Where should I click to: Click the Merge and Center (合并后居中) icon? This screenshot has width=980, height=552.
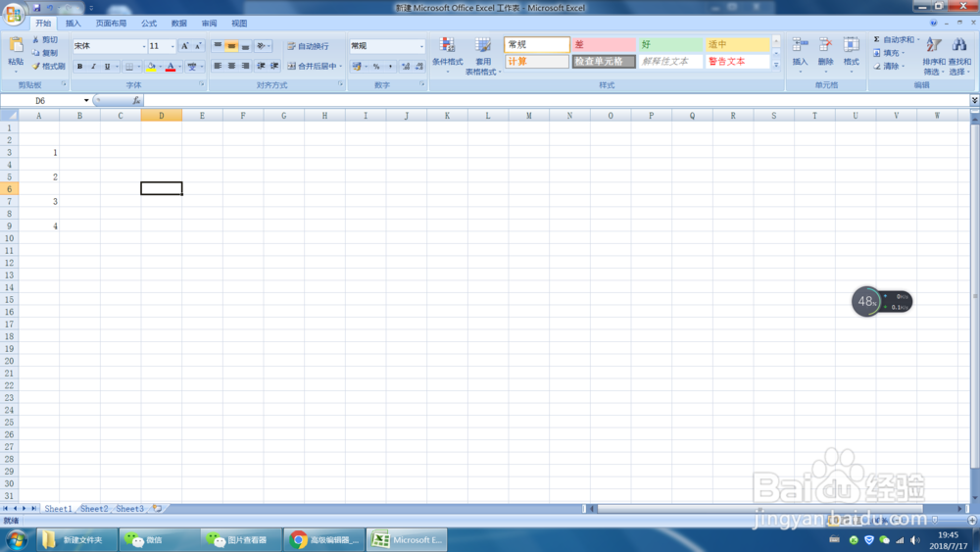(291, 66)
